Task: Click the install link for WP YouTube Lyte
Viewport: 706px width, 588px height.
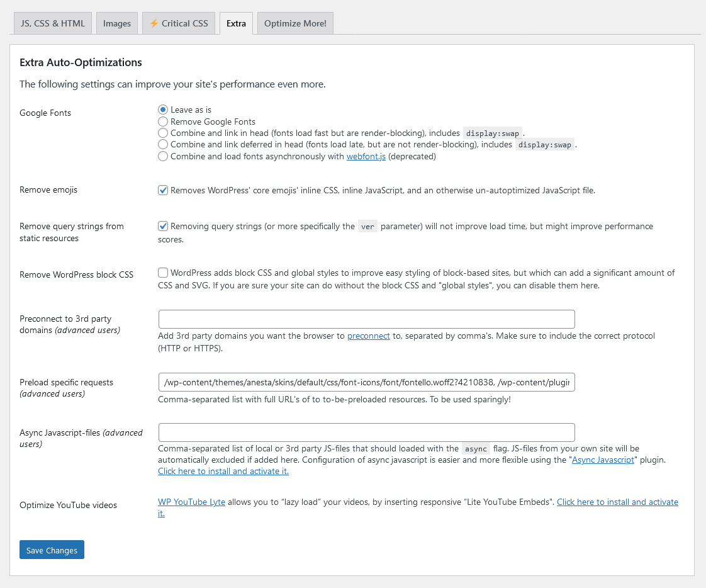Action: 617,502
